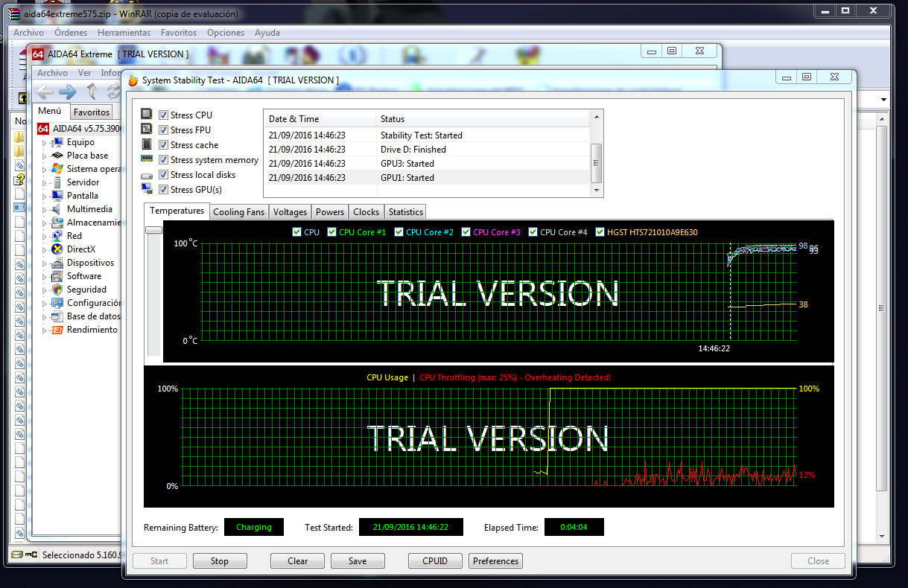
Task: Click the Pantalla monitor icon
Action: [x=57, y=196]
